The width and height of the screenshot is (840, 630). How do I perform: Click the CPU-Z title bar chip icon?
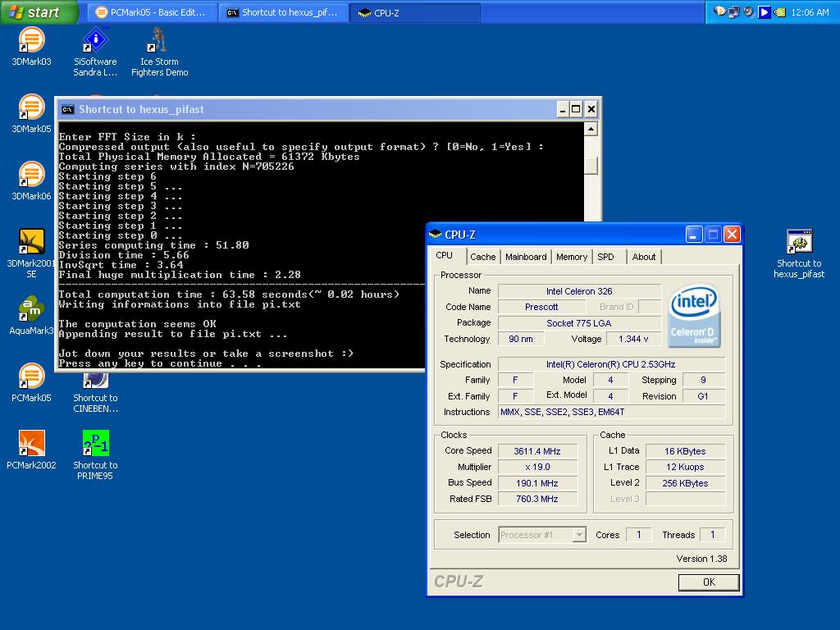click(x=436, y=234)
